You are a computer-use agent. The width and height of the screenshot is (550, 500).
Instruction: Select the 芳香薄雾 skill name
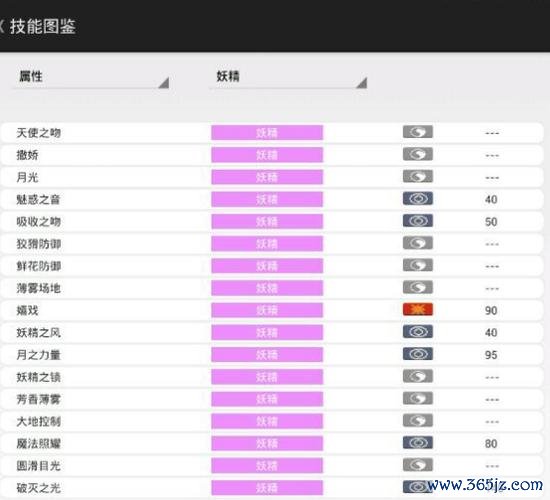coord(39,399)
